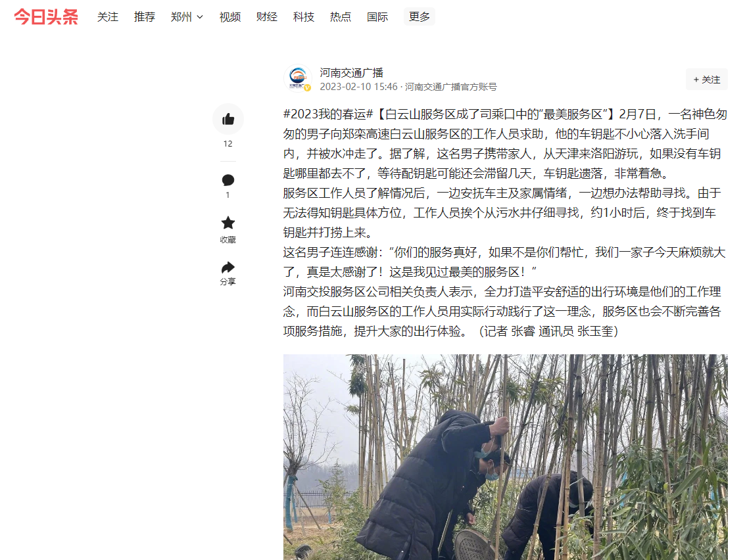This screenshot has width=745, height=560.
Task: Click the star 收藏 favorite icon
Action: [x=228, y=223]
